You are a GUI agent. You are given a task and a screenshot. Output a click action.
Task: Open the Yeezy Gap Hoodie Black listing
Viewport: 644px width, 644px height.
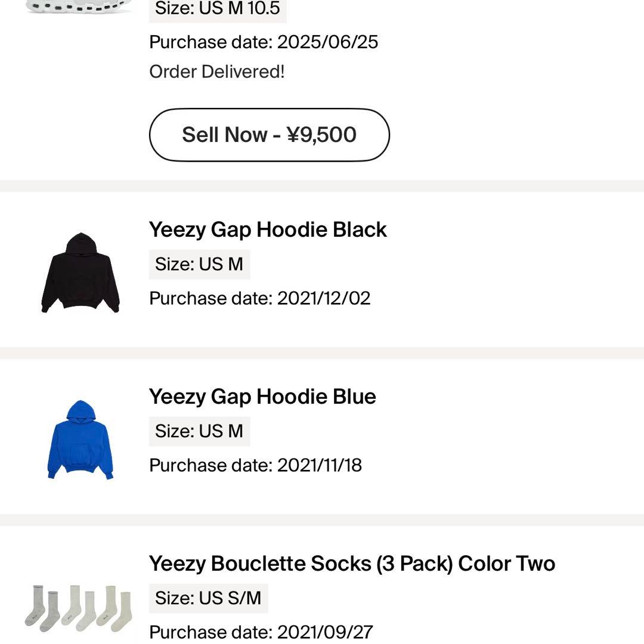tap(268, 229)
